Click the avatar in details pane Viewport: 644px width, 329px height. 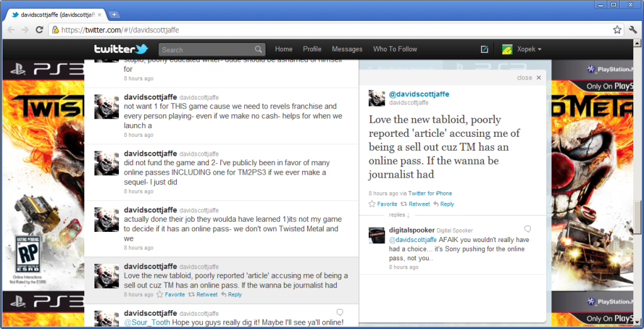[376, 98]
